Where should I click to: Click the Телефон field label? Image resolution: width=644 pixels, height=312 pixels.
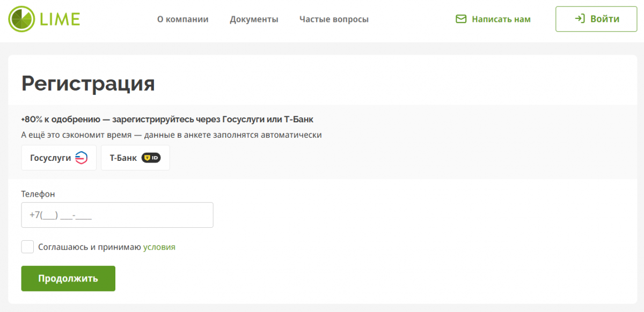coord(38,194)
